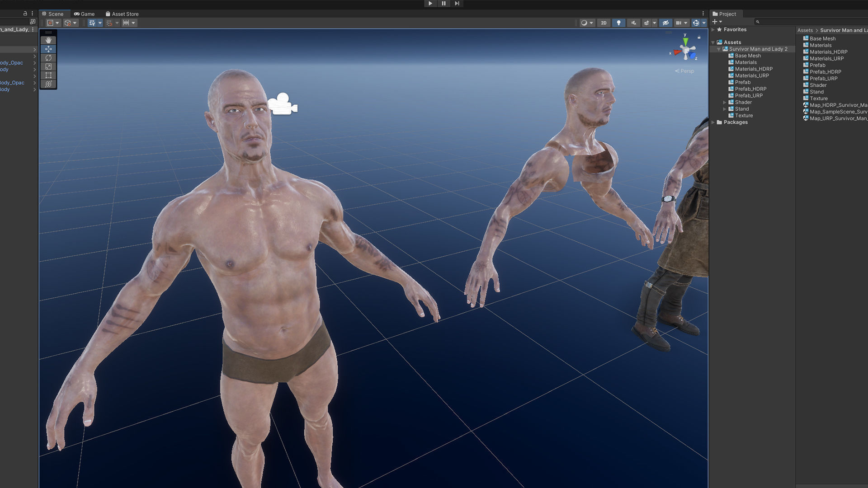Expand the Packages tree node
The height and width of the screenshot is (488, 868).
pos(713,122)
